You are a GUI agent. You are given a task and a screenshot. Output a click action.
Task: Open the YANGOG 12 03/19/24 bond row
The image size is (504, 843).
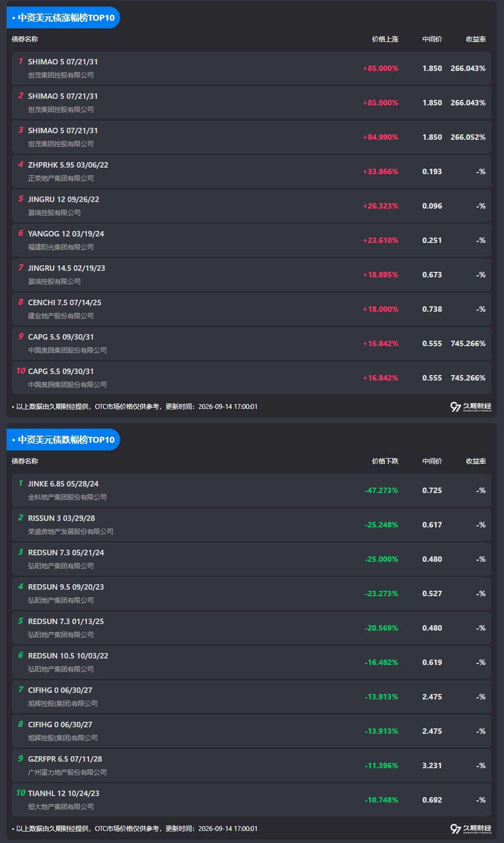[x=252, y=240]
